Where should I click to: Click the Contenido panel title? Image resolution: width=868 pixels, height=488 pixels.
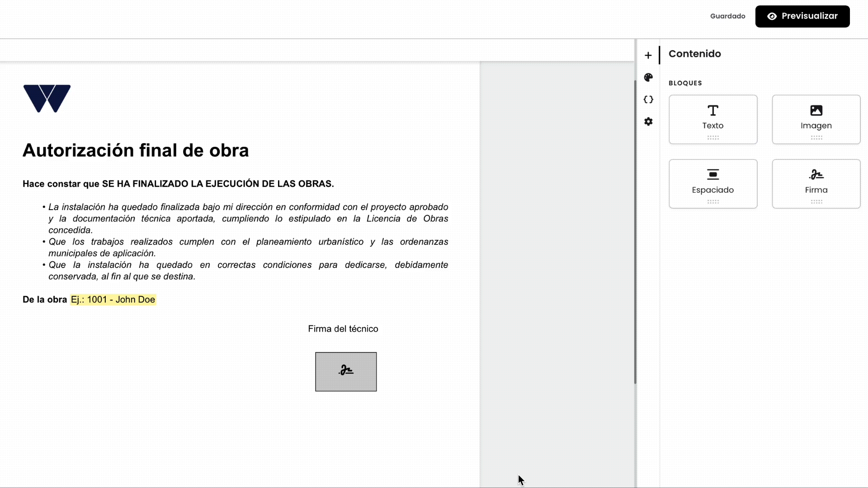pos(695,54)
